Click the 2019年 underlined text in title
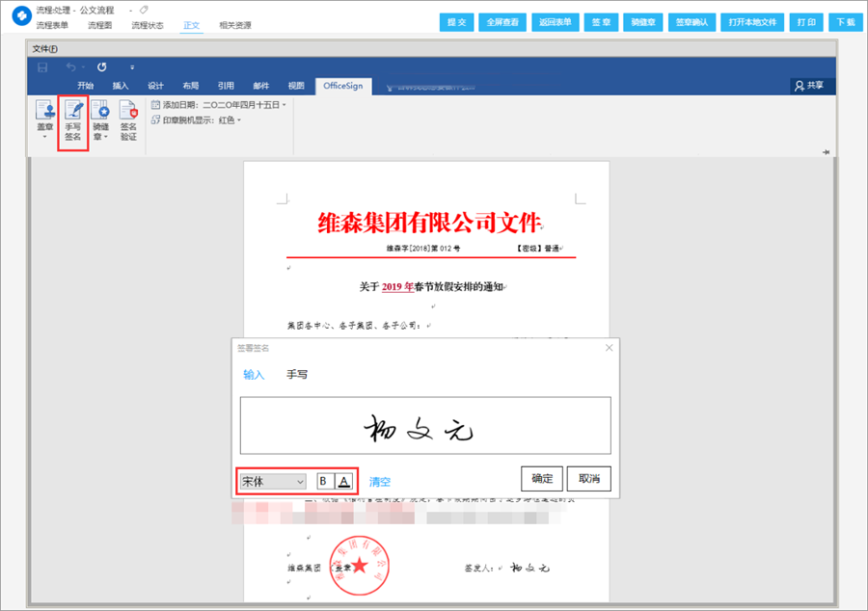Screen dimensions: 868x611 pos(397,286)
